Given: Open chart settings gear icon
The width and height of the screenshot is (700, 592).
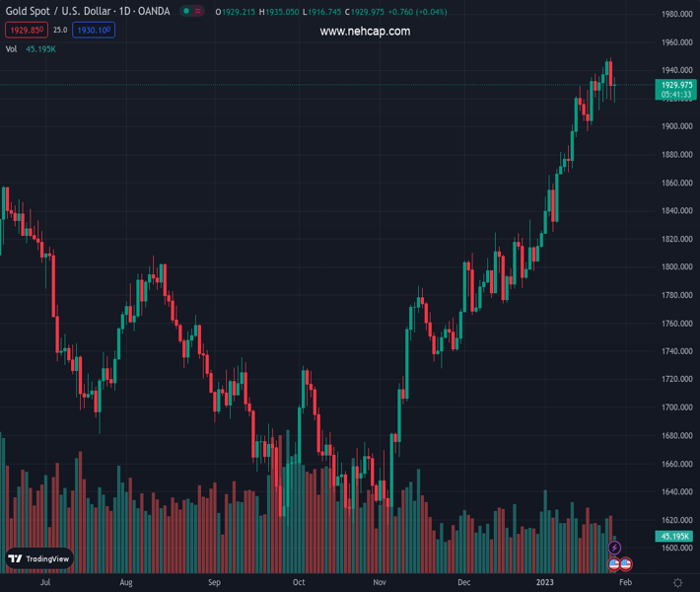Looking at the screenshot, I should (x=677, y=583).
